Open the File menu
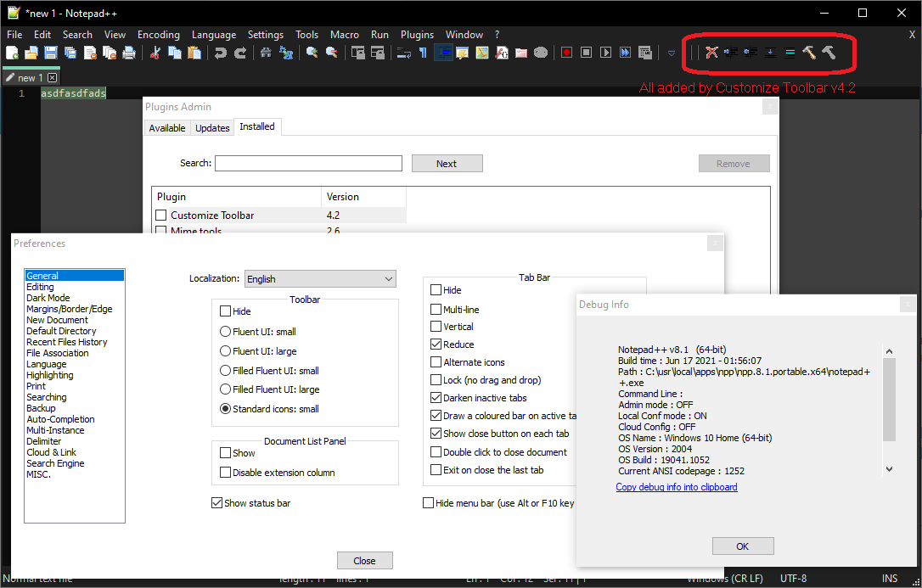This screenshot has height=588, width=922. (x=14, y=35)
